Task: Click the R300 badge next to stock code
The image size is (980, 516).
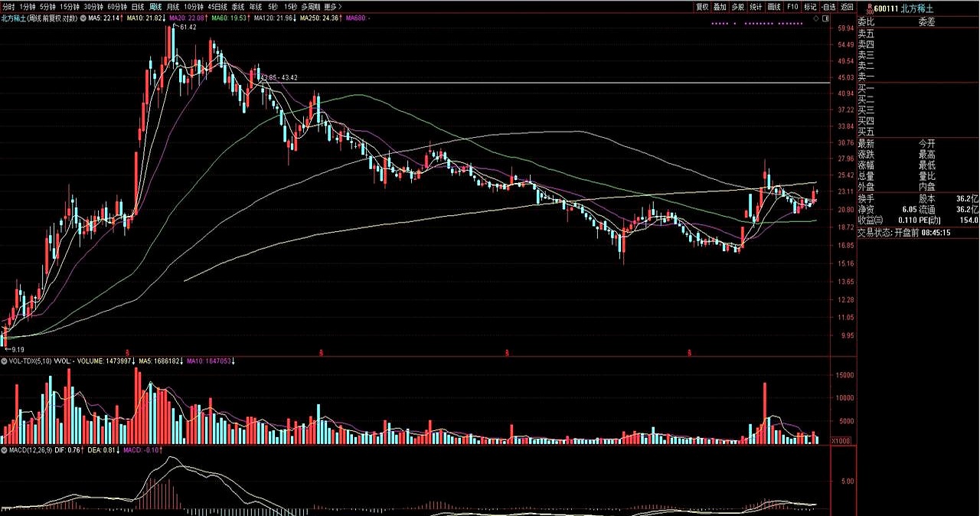Action: [x=861, y=7]
